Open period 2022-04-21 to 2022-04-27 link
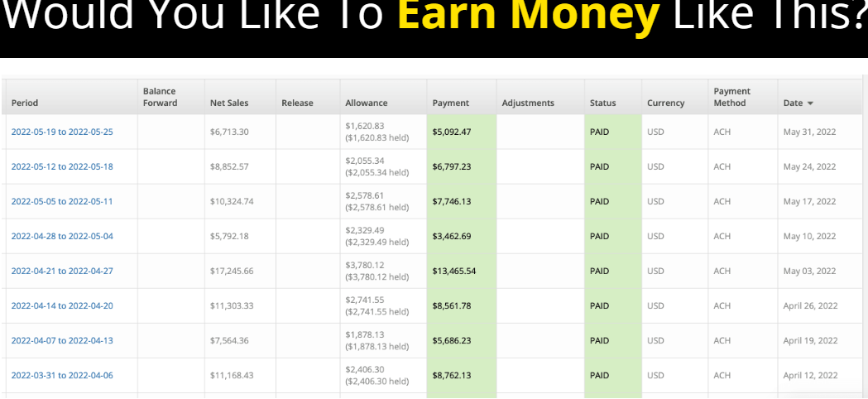Screen dimensions: 868x399 point(62,271)
